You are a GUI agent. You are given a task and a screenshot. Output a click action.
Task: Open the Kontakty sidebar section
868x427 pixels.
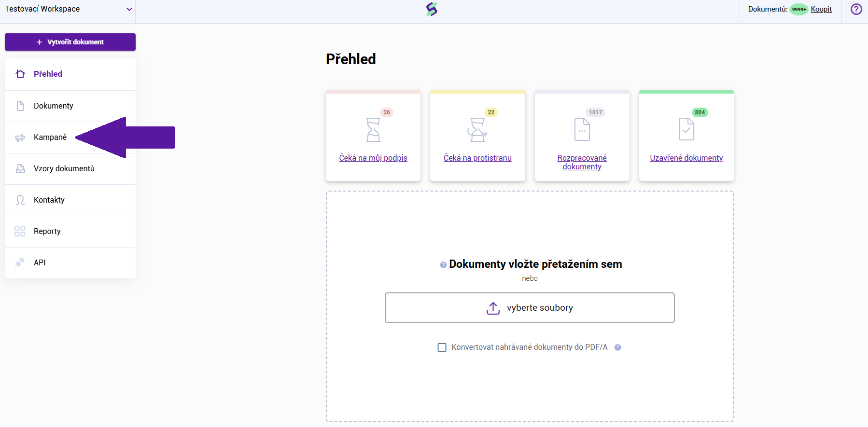point(49,200)
